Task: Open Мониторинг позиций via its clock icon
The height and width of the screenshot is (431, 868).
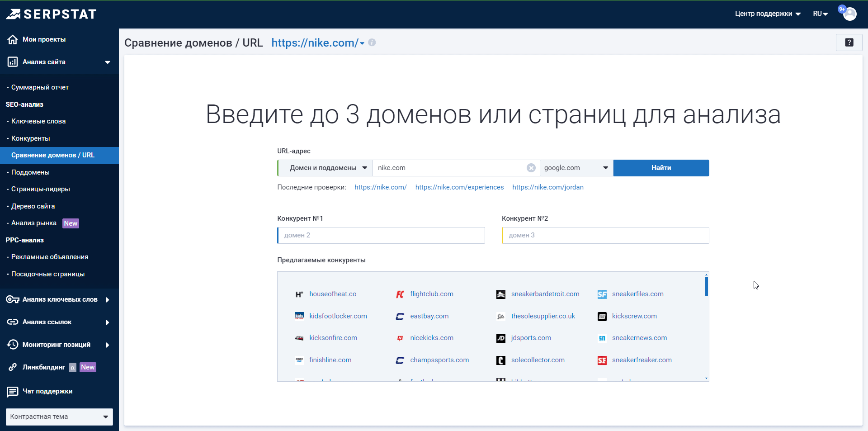Action: click(x=12, y=345)
